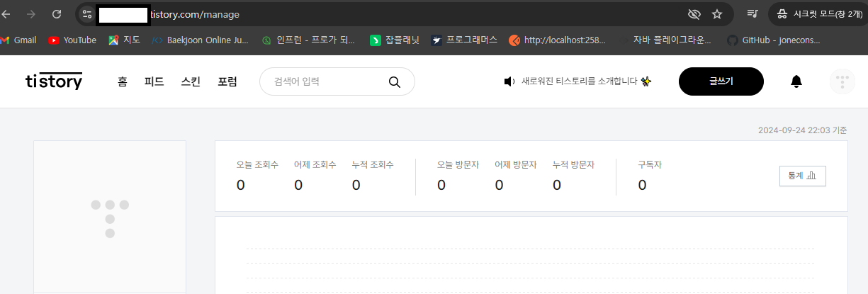This screenshot has width=868, height=294.
Task: Open the 자바 플레이그라운드 bookmark
Action: coord(666,40)
